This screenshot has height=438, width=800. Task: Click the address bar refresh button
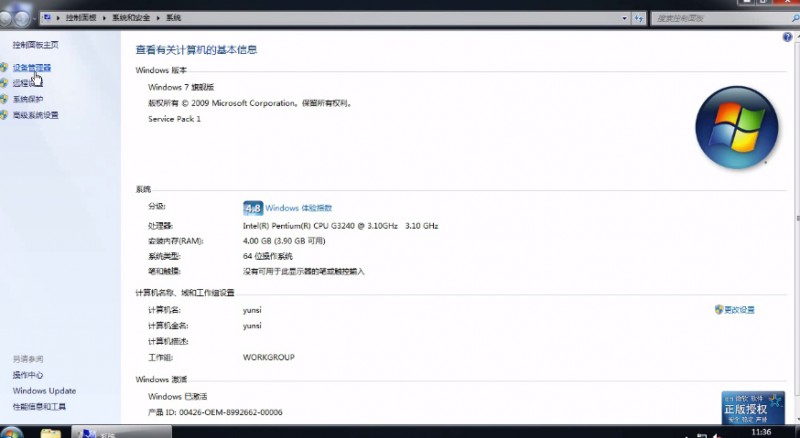click(x=639, y=18)
